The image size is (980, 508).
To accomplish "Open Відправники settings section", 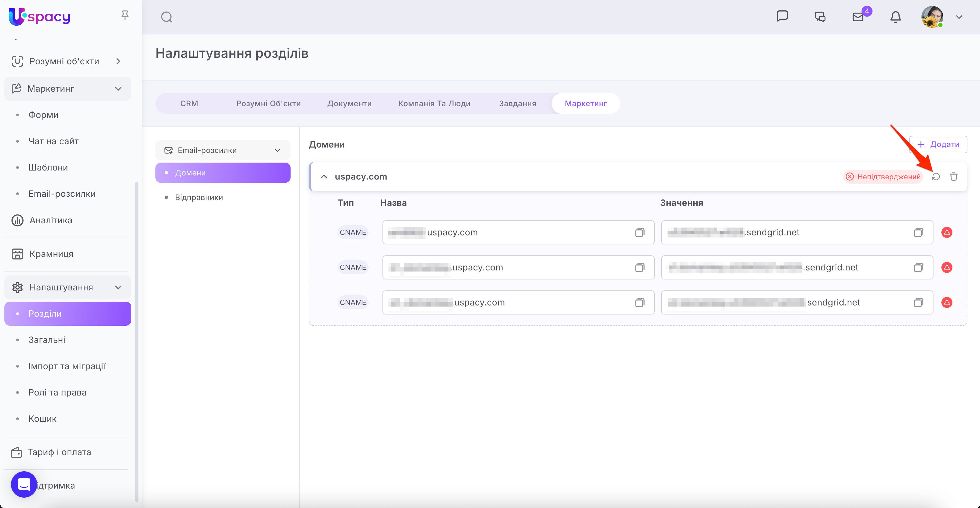I will pos(199,198).
